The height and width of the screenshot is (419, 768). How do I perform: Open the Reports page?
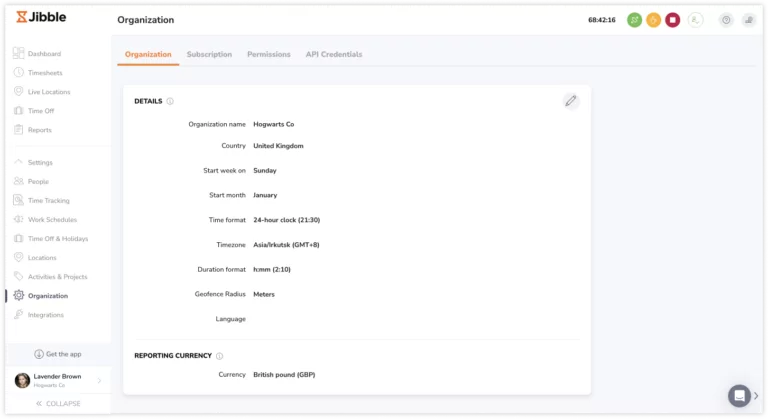tap(39, 130)
